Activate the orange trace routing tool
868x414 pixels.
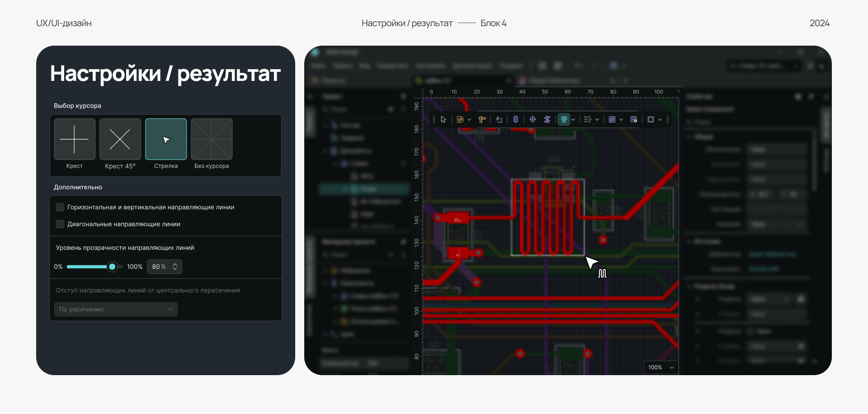coord(460,120)
